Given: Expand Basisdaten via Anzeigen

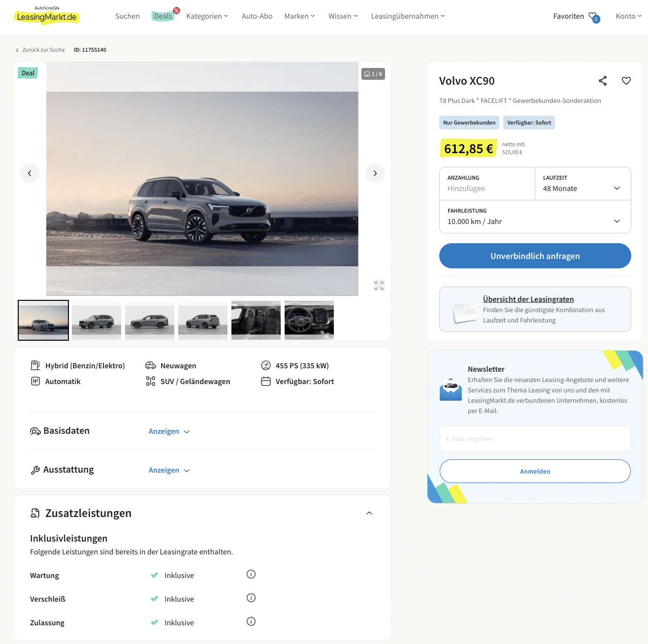Looking at the screenshot, I should 169,431.
